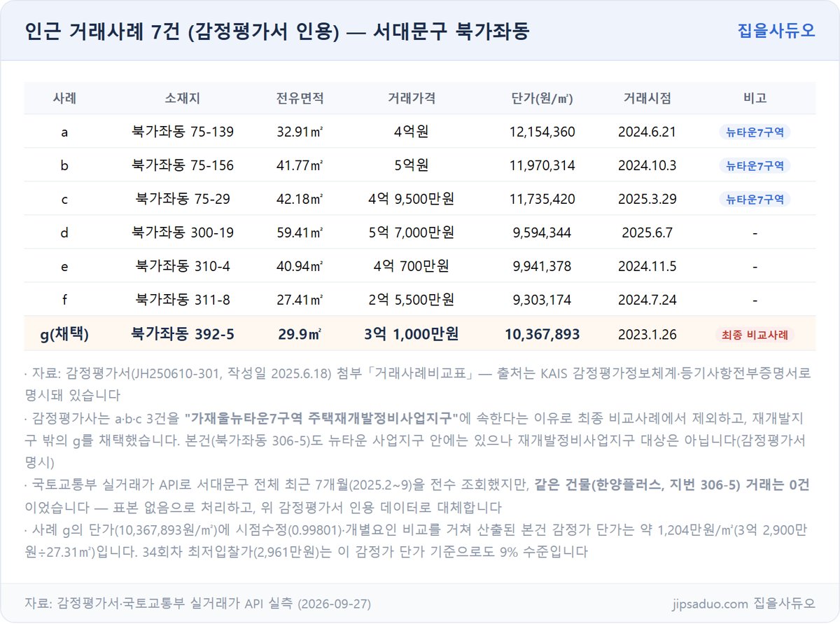Select the 거래시점 column header
The width and height of the screenshot is (840, 624).
coord(647,98)
